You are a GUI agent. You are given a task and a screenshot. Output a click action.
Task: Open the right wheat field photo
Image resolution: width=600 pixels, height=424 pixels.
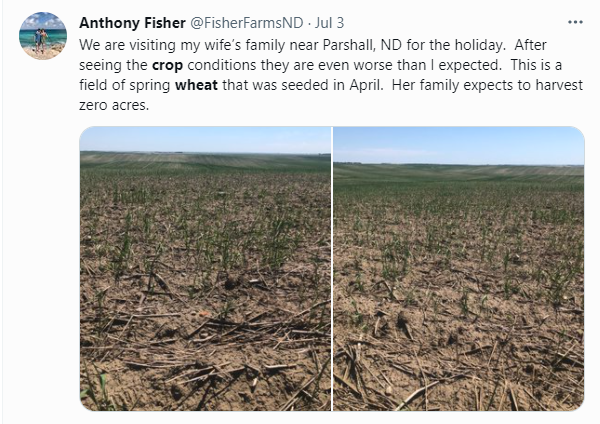pyautogui.click(x=459, y=269)
